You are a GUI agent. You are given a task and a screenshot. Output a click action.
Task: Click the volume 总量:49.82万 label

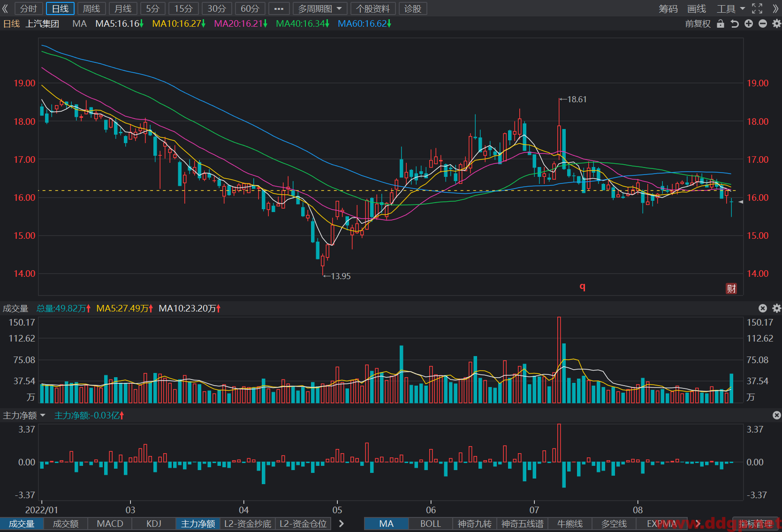[x=63, y=308]
